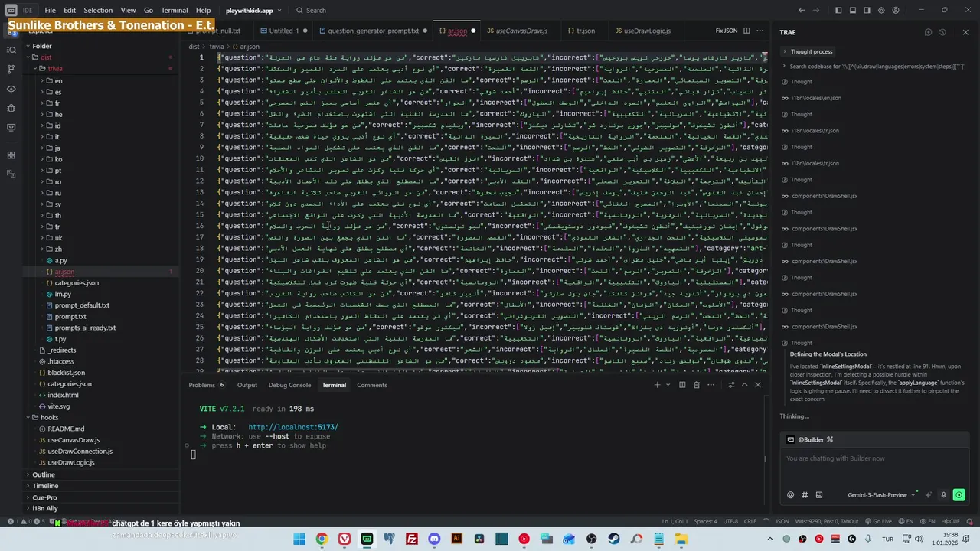Click the Fix JSON button
The height and width of the screenshot is (551, 980).
tap(726, 31)
